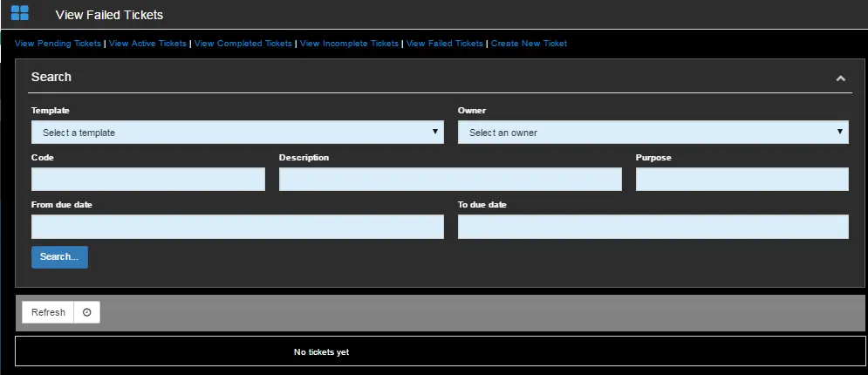Screen dimensions: 868x375
Task: Click the Refresh button
Action: (48, 312)
